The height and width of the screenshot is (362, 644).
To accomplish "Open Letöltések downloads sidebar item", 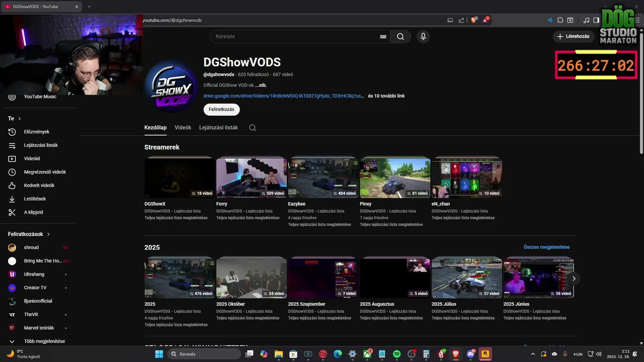I will (x=35, y=199).
